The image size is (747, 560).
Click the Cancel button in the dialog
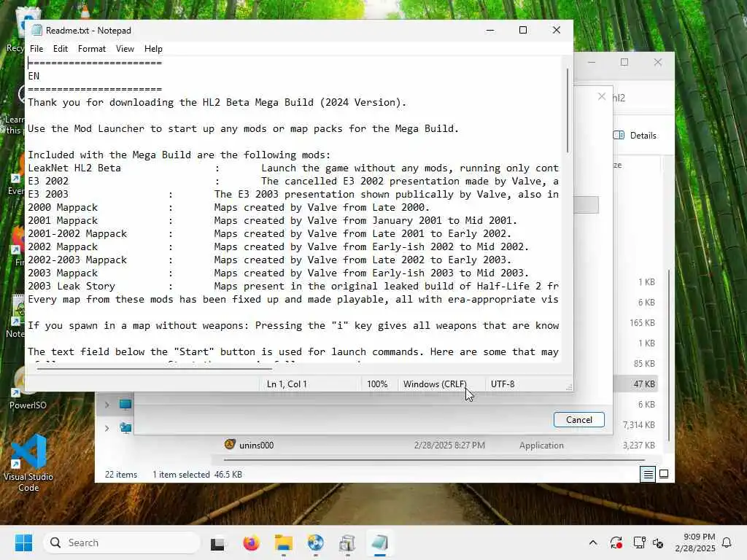point(578,419)
